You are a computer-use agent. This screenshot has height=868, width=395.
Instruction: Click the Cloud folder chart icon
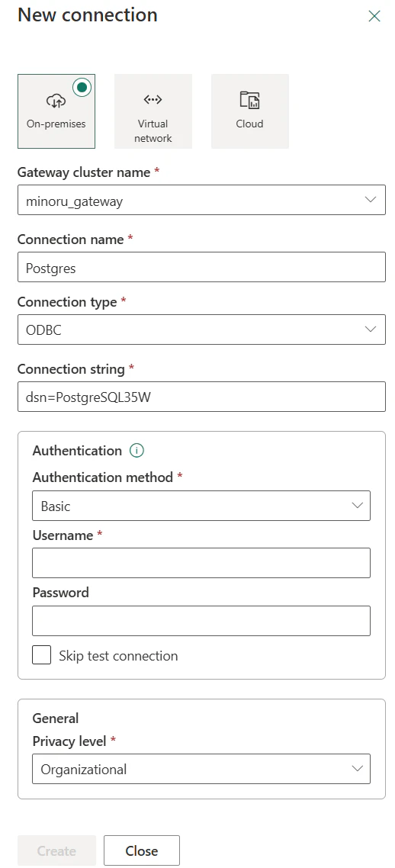(249, 100)
